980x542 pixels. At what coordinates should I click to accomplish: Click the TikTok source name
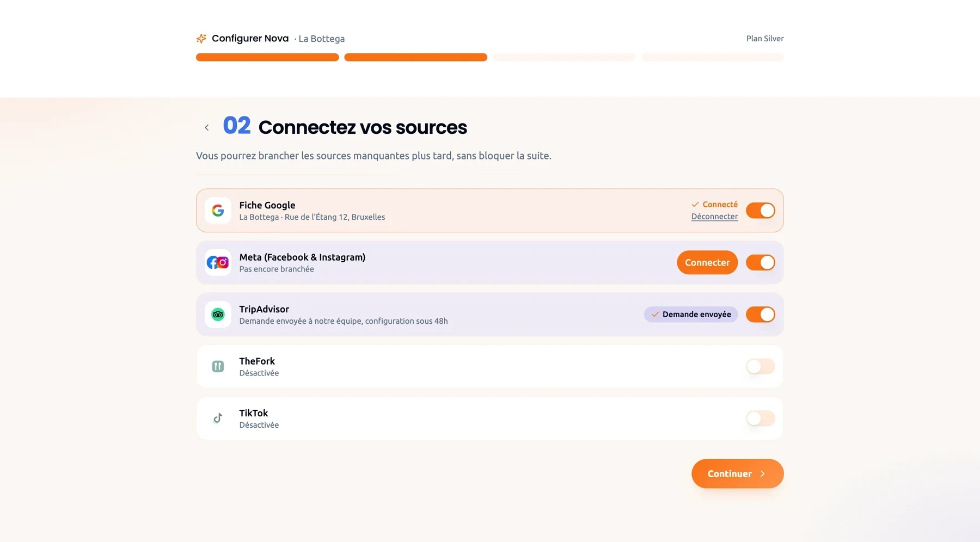254,413
